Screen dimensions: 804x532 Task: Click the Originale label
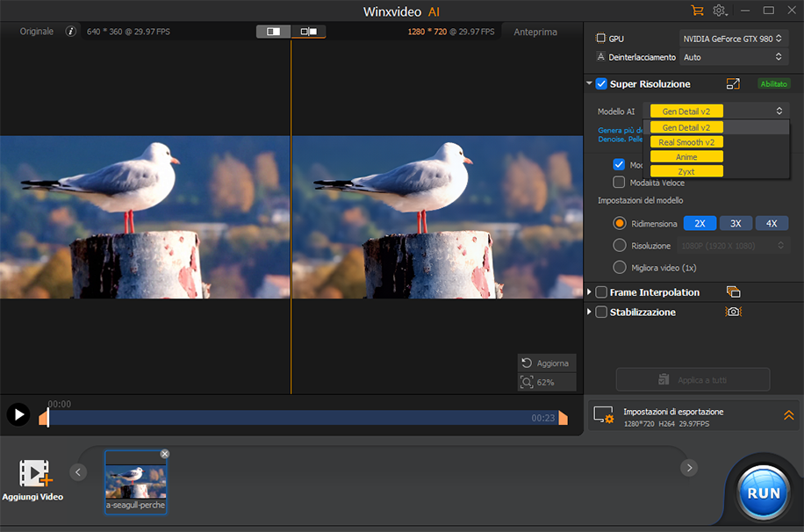36,32
